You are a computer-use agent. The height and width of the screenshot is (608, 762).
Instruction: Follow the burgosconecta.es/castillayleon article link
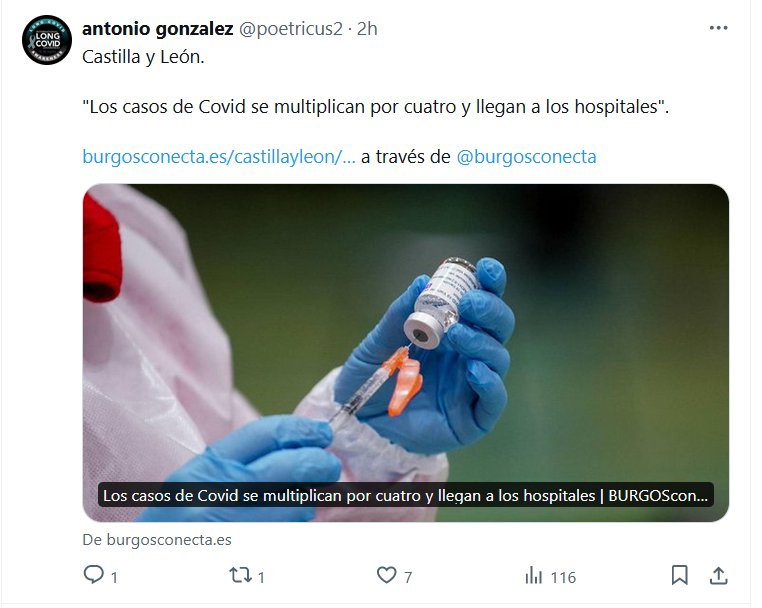pyautogui.click(x=219, y=156)
